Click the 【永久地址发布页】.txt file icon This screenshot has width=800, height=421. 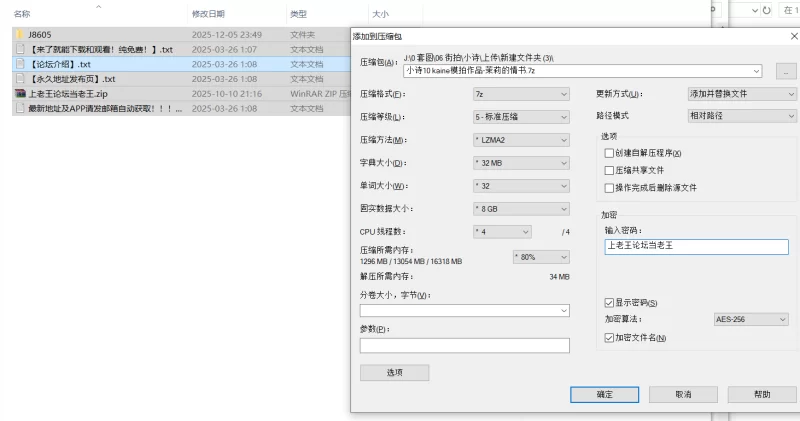pyautogui.click(x=20, y=78)
